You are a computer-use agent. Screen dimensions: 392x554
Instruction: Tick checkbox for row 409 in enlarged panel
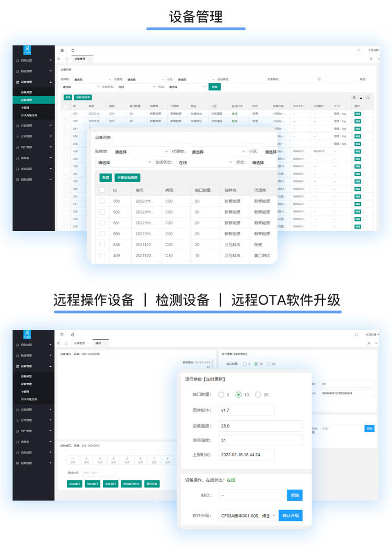click(102, 256)
